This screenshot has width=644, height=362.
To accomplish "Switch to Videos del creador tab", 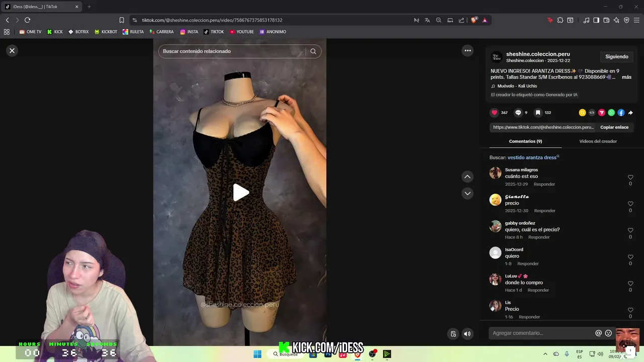I will pos(598,141).
